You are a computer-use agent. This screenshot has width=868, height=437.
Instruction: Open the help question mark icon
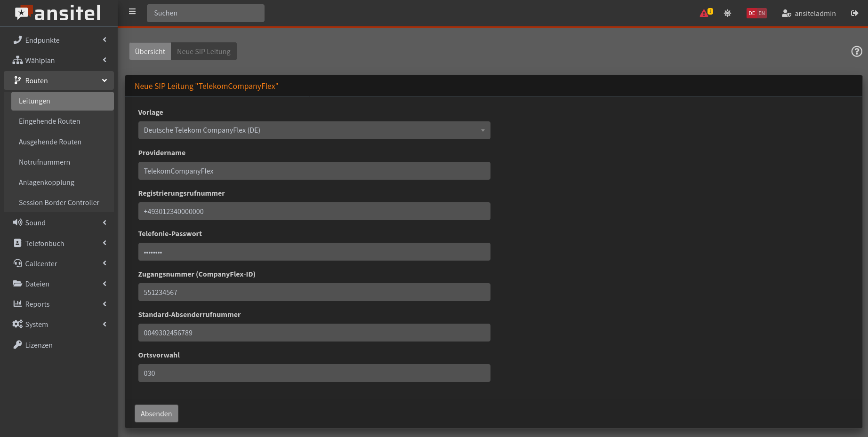(x=856, y=51)
